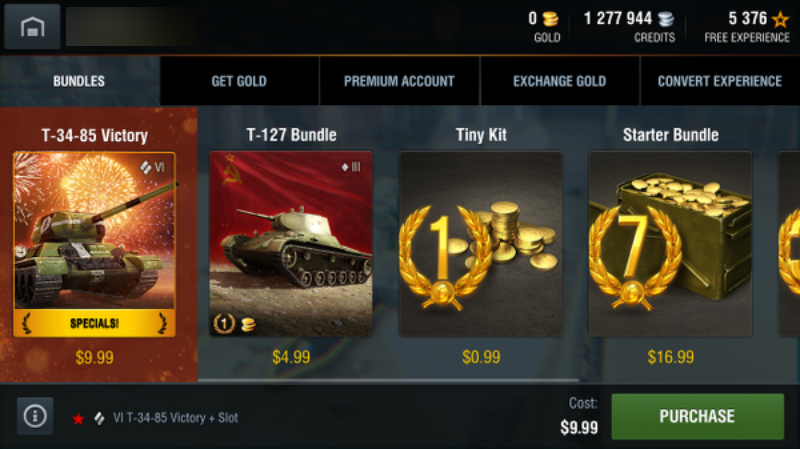800x449 pixels.
Task: Switch to Exchange Gold tab
Action: pos(560,81)
